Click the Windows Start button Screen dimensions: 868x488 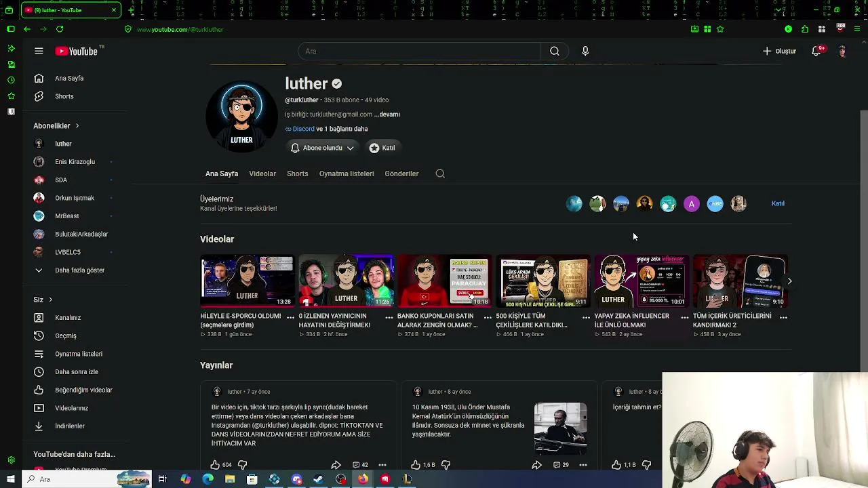click(10, 479)
